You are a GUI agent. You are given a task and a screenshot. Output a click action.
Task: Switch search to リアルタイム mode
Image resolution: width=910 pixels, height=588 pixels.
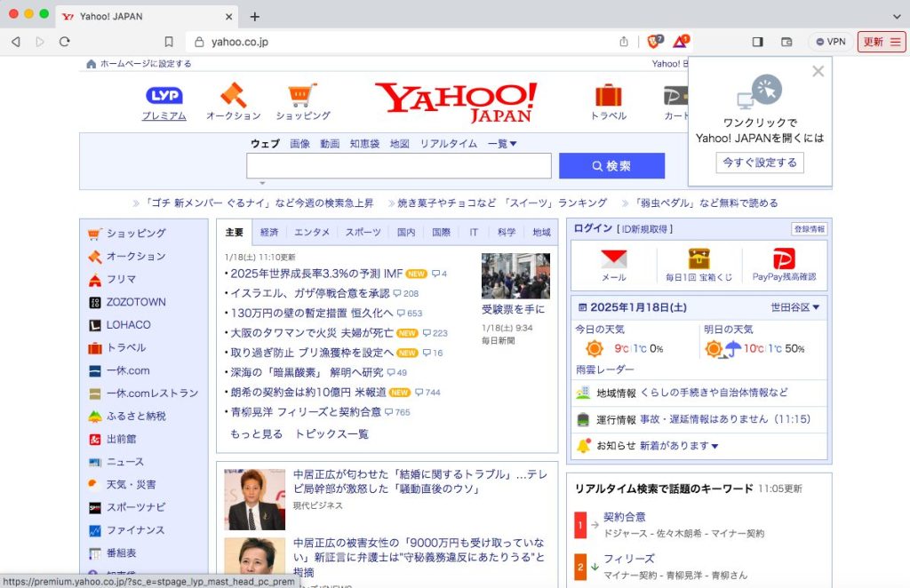[449, 143]
